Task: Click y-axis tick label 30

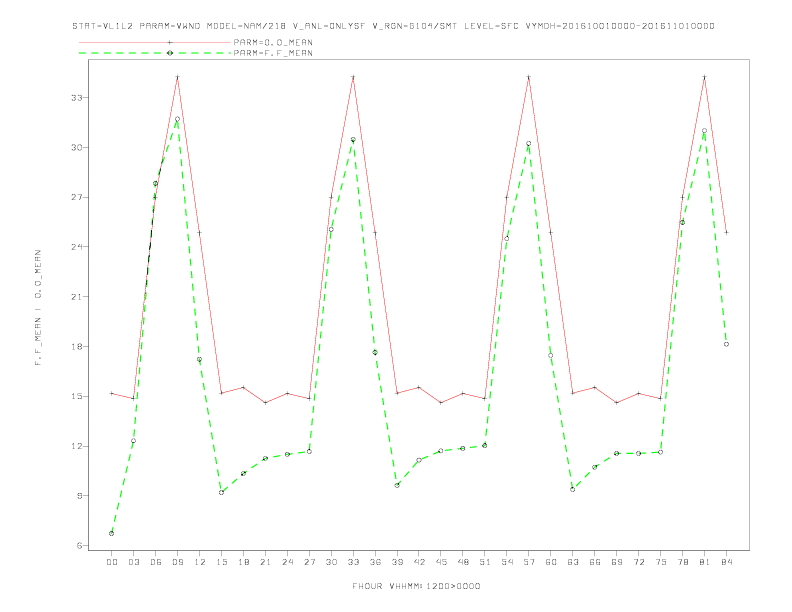Action: tap(76, 147)
